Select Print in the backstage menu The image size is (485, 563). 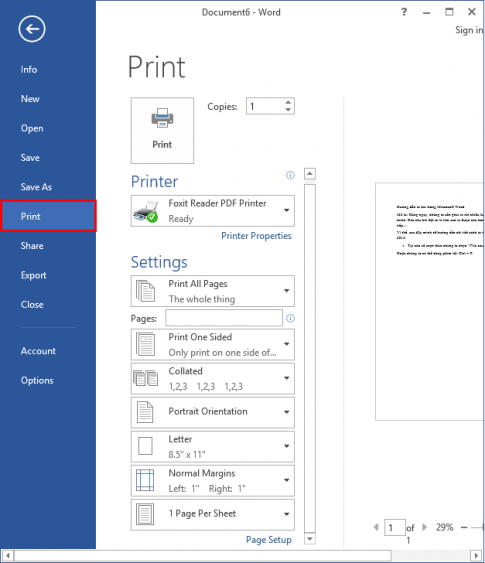point(48,216)
